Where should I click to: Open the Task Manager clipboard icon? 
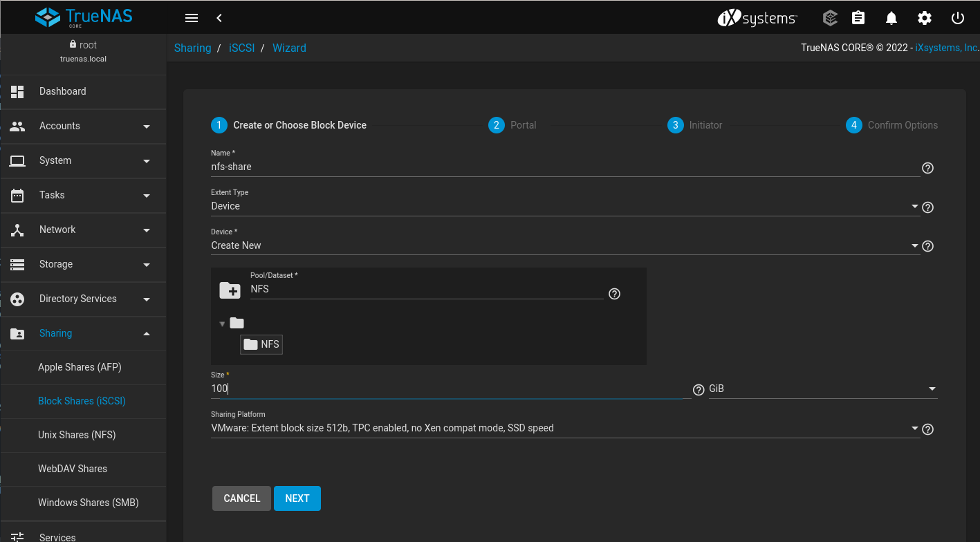pyautogui.click(x=858, y=18)
